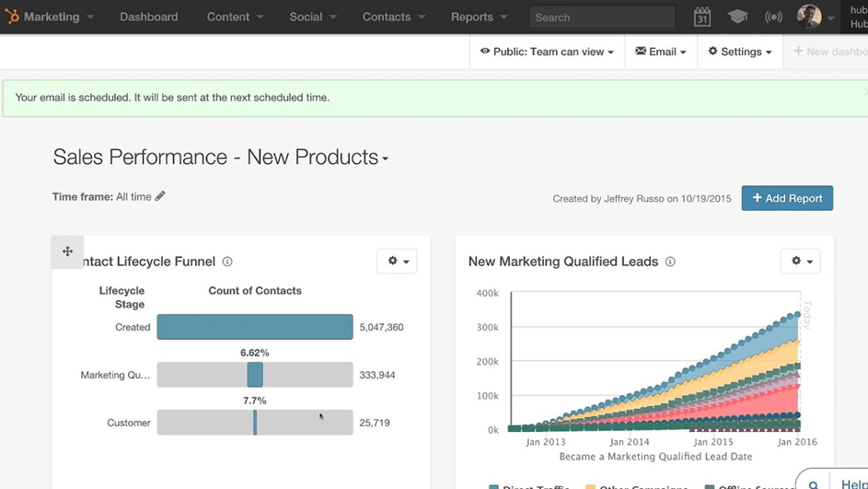Image resolution: width=868 pixels, height=489 pixels.
Task: Open gear menu on Contact Lifecycle Funnel card
Action: click(x=397, y=261)
